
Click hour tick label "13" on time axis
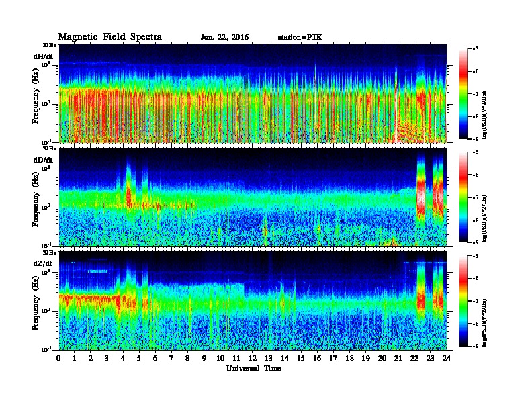pyautogui.click(x=269, y=358)
